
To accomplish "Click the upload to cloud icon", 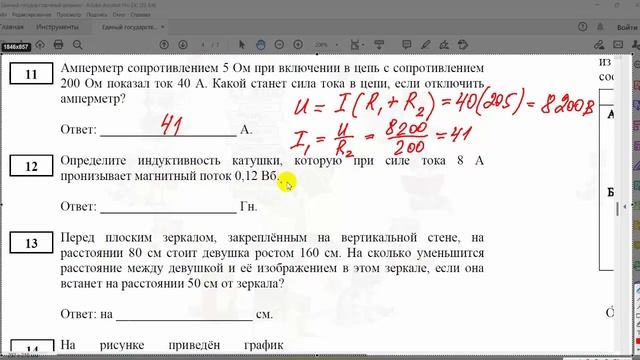I will (40, 44).
